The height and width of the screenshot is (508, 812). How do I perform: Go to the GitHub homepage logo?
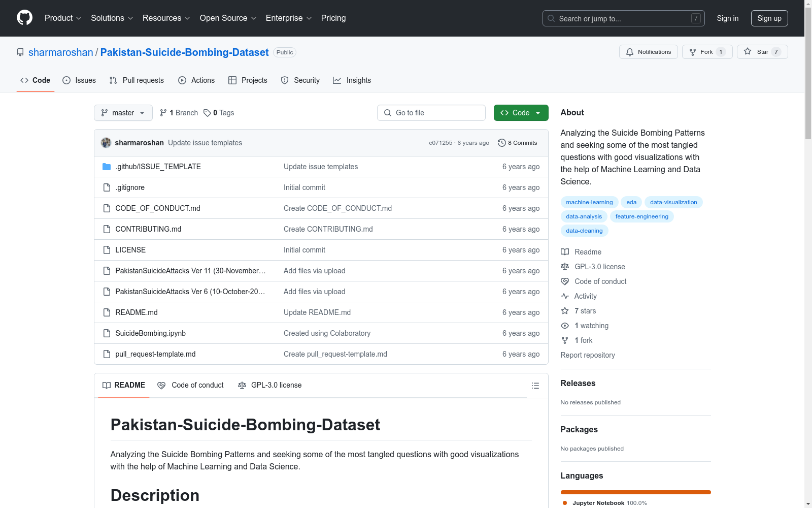(24, 18)
